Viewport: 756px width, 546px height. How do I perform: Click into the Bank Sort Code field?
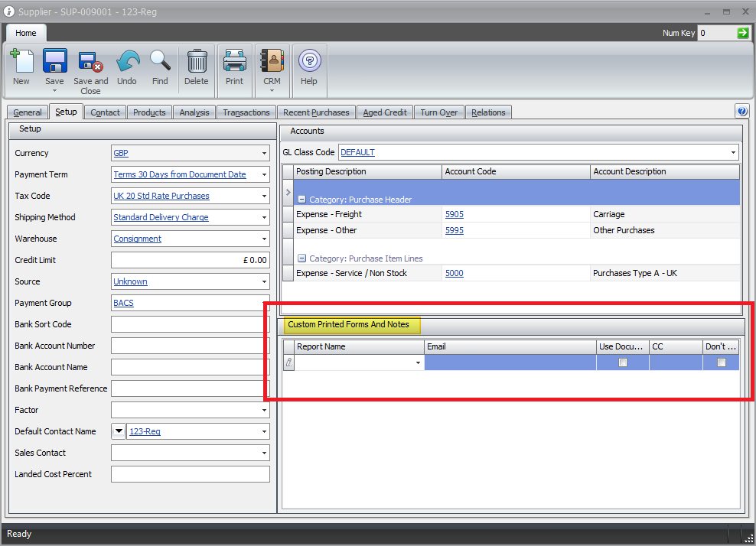[x=190, y=324]
